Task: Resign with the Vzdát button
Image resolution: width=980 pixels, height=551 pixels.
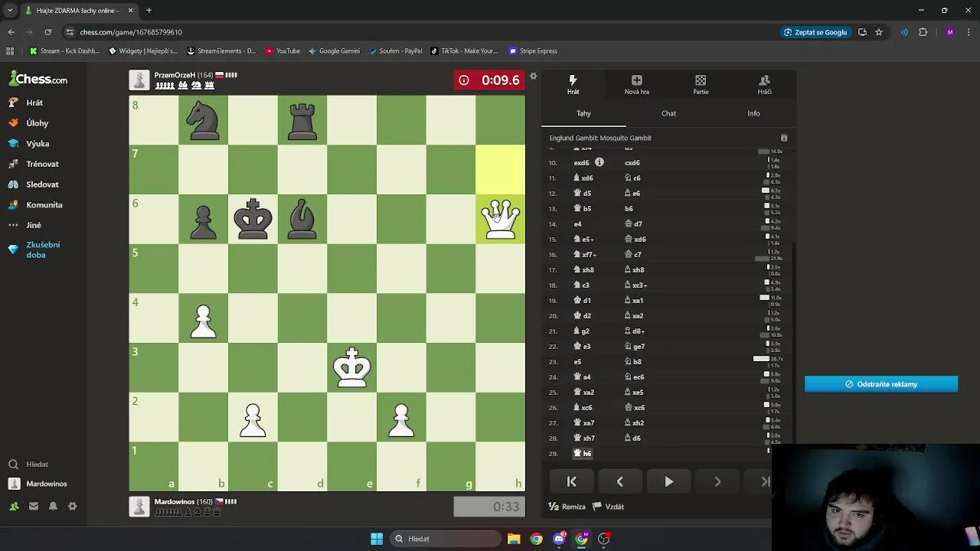Action: [x=609, y=507]
